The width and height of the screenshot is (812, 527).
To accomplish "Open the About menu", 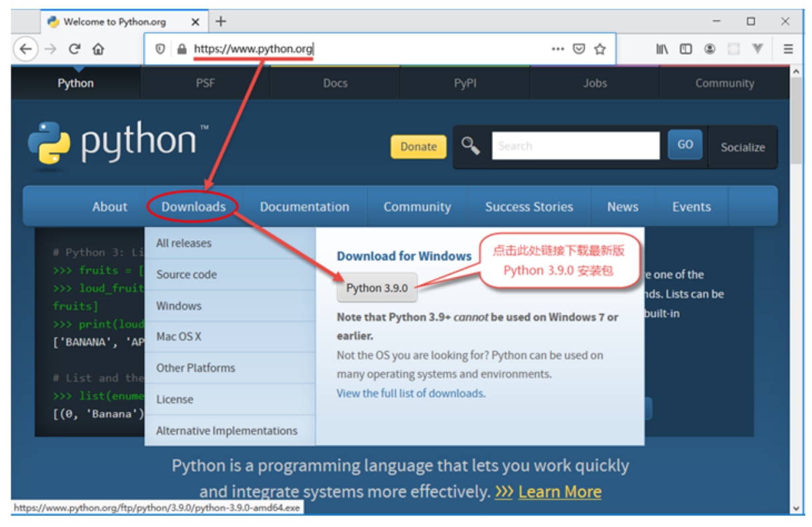I will [109, 207].
